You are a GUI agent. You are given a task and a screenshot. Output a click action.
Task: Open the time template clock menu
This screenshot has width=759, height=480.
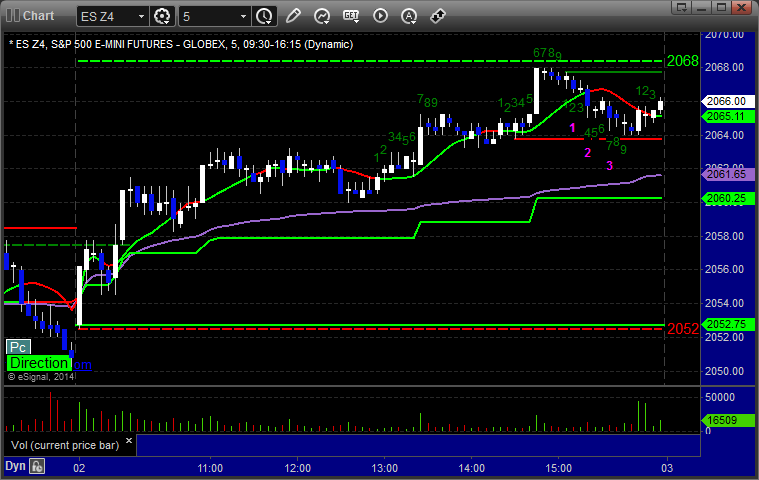(x=264, y=16)
